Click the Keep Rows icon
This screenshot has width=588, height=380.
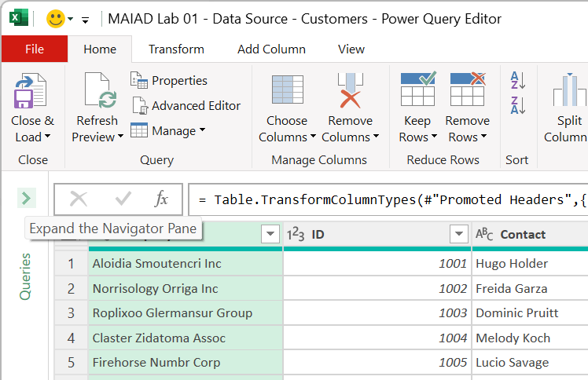click(x=417, y=89)
